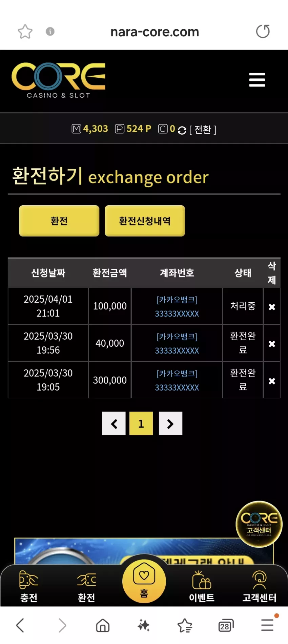Open 고객센터 in the bottom navigation
Image resolution: width=288 pixels, height=644 pixels.
(x=259, y=586)
